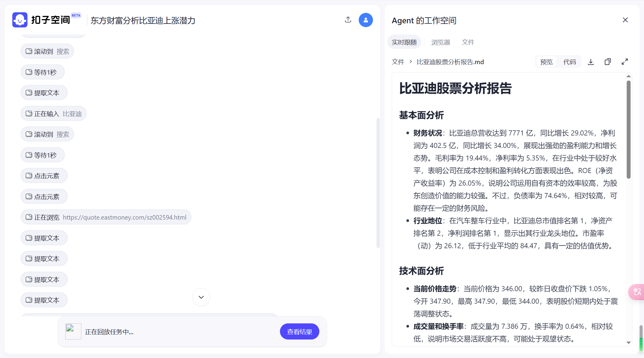Open the user profile avatar

(x=366, y=20)
